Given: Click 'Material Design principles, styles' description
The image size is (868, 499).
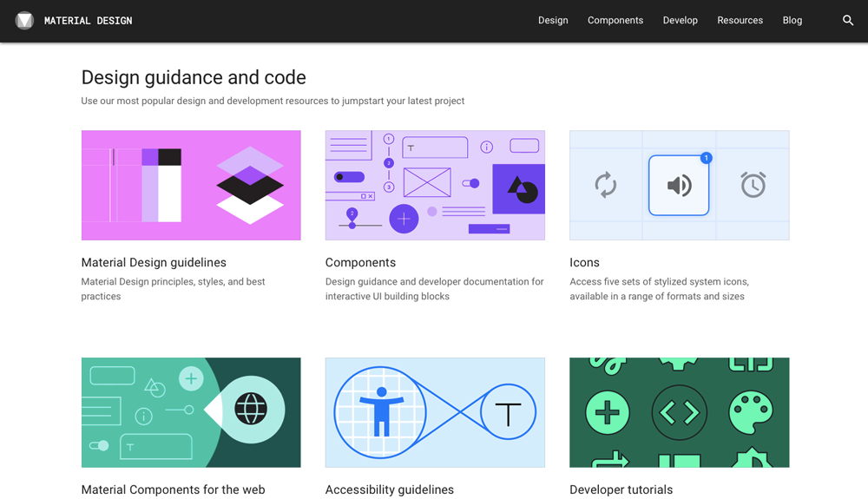Looking at the screenshot, I should [x=174, y=289].
